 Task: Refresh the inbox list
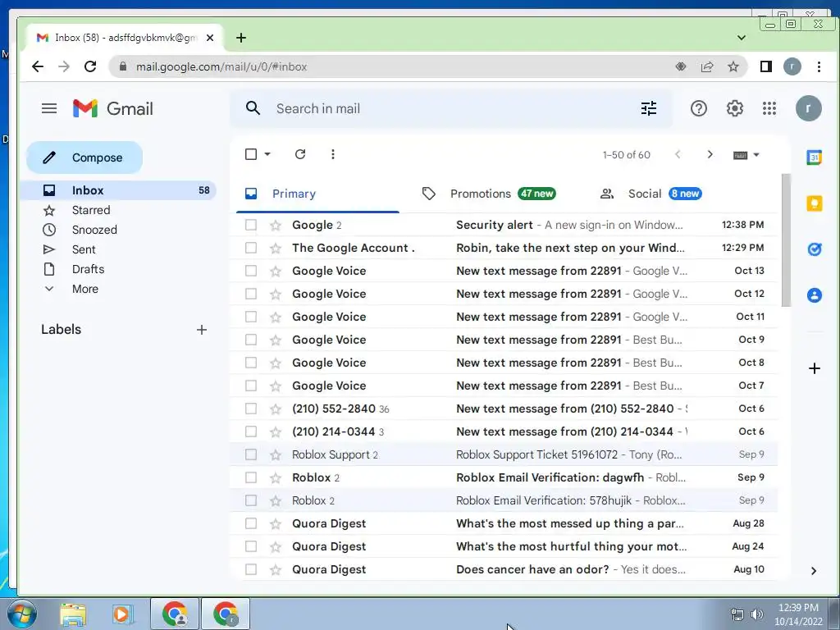coord(300,154)
